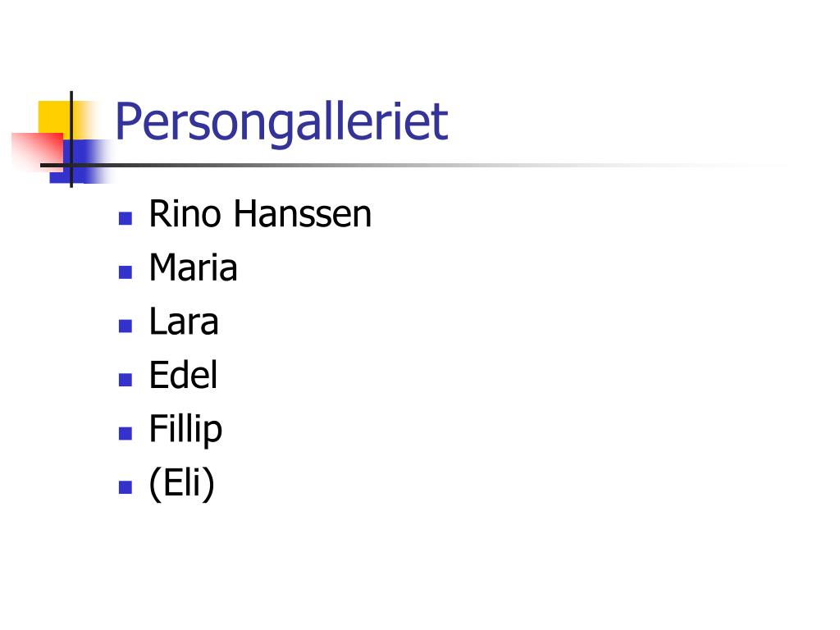Click the Edel list item text

click(x=183, y=376)
